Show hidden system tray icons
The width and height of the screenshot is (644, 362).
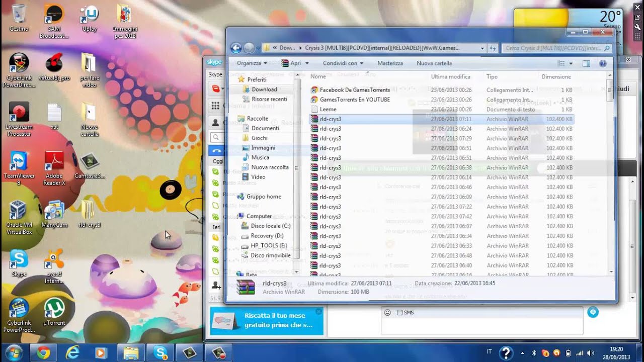coord(522,353)
